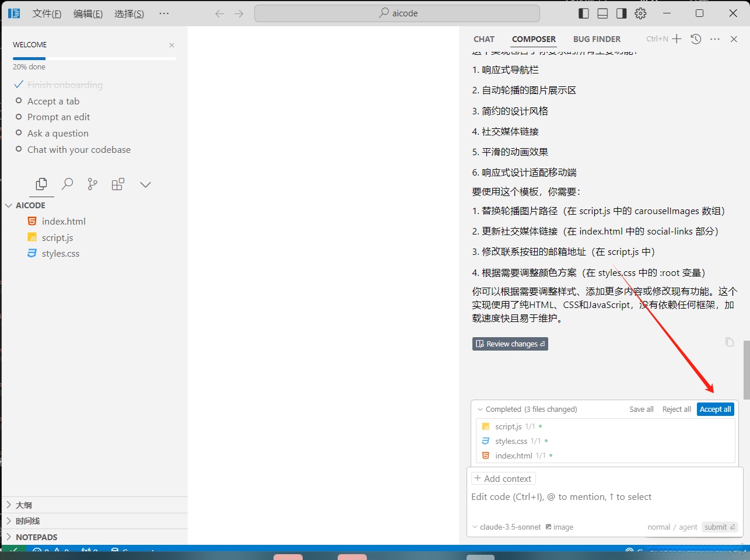Screen dimensions: 750x560
Task: Open styles.css in the changed files list
Action: [x=605, y=441]
